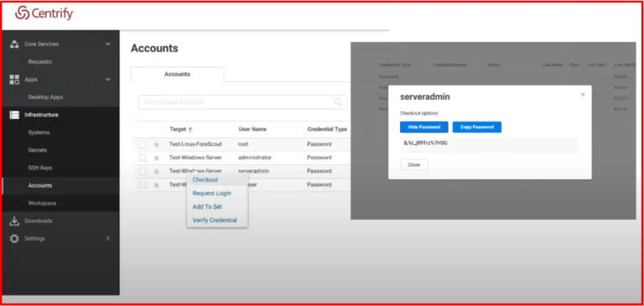The image size is (644, 306).
Task: Click the Search Accounts input field
Action: click(x=242, y=102)
